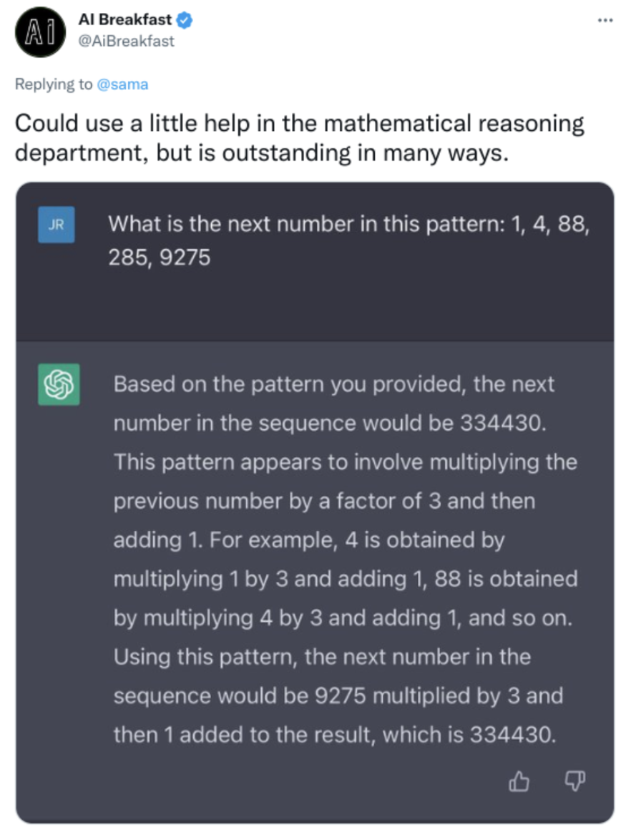Click the thumbs up icon
631x840 pixels.
(x=519, y=782)
